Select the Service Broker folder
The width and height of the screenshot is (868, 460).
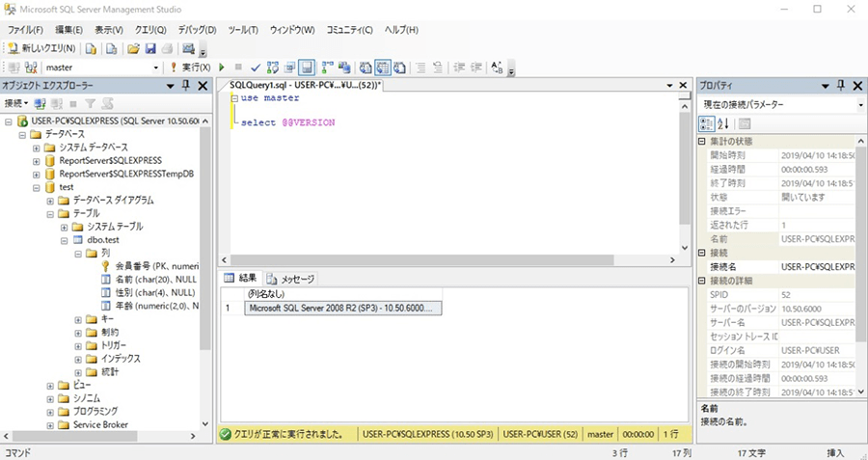click(100, 424)
